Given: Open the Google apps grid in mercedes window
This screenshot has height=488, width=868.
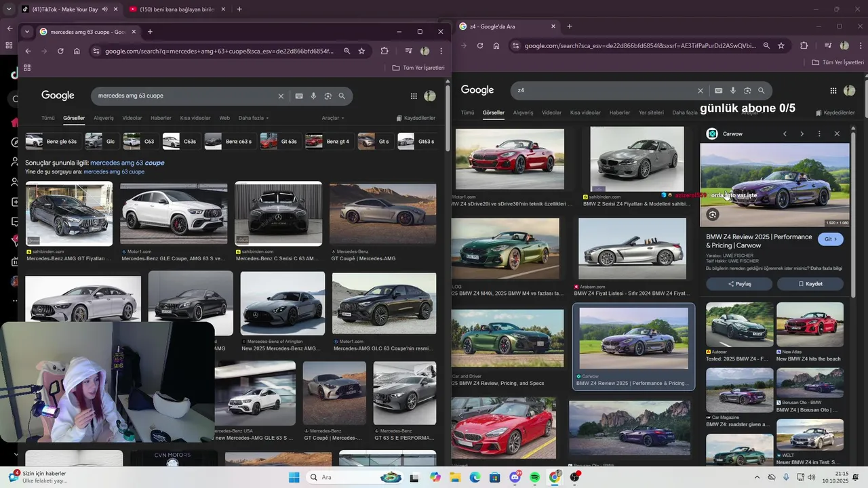Looking at the screenshot, I should point(414,96).
